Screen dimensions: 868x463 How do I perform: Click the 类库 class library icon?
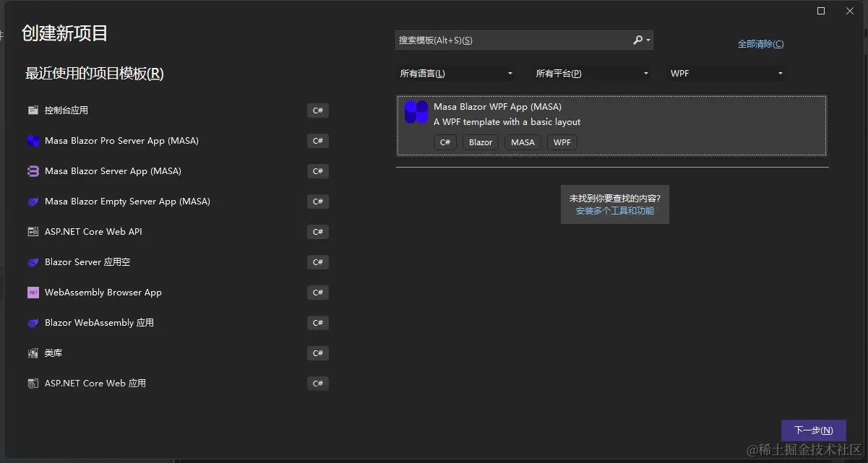(x=33, y=353)
